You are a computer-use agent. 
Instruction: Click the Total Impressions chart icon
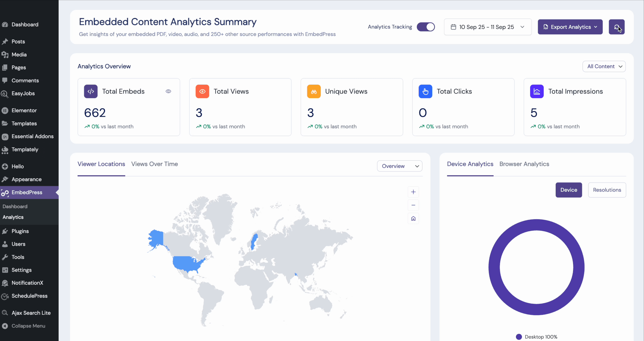[537, 91]
